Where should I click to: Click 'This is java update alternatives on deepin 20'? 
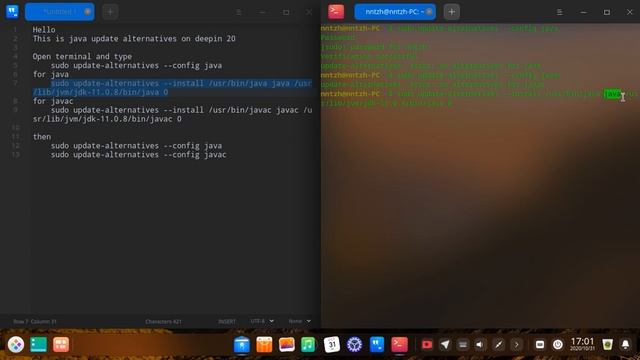pyautogui.click(x=134, y=39)
